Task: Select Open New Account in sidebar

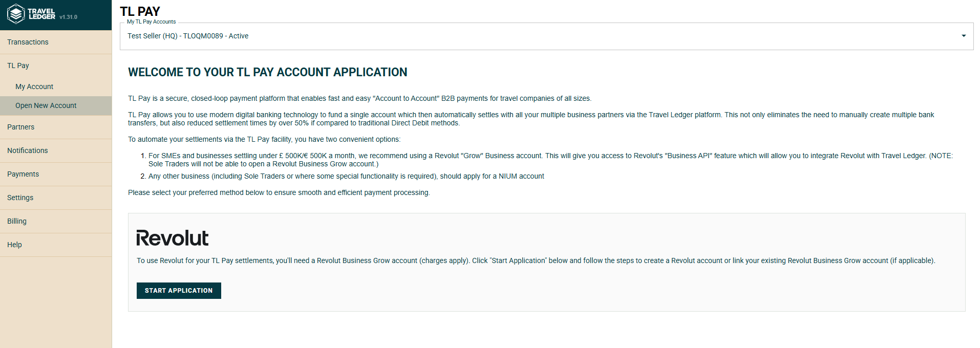Action: click(46, 105)
